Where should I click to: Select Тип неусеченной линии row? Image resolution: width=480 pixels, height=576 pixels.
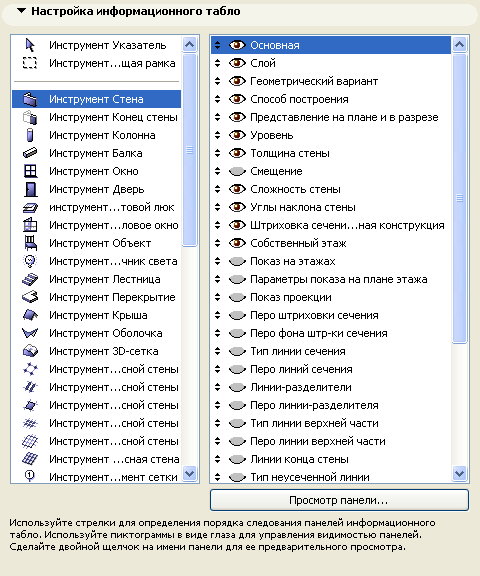click(331, 477)
